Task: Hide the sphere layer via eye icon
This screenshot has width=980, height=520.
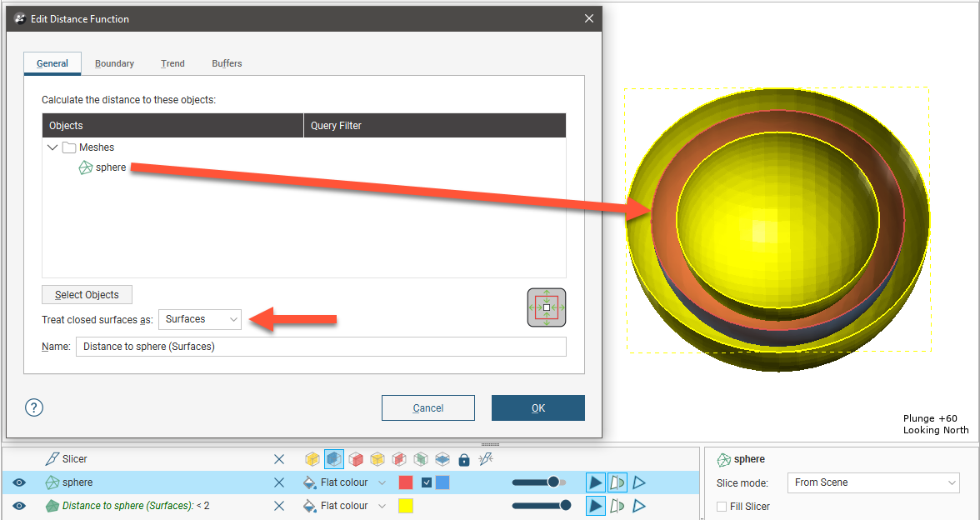Action: (19, 482)
